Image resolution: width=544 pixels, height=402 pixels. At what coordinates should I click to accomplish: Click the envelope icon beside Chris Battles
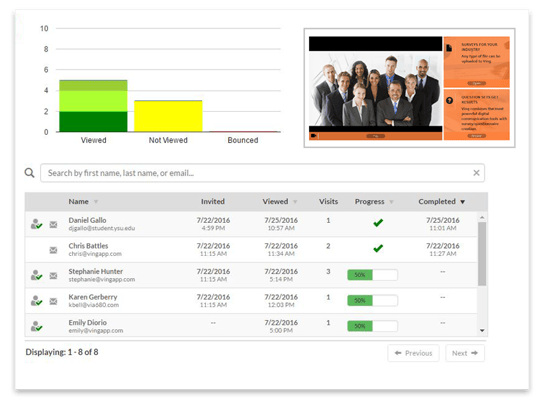(x=53, y=250)
